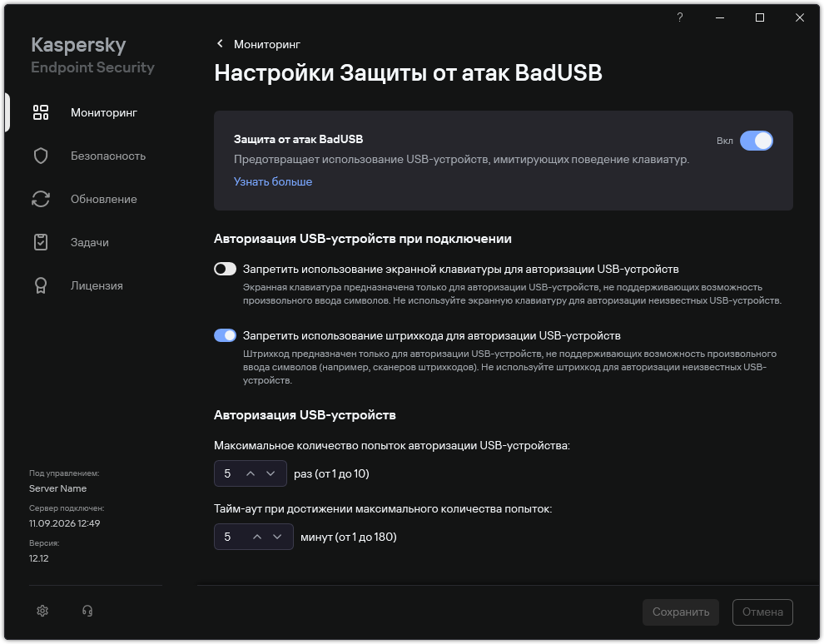Click the Вкл status label
Screen dimensions: 824x644
[725, 141]
